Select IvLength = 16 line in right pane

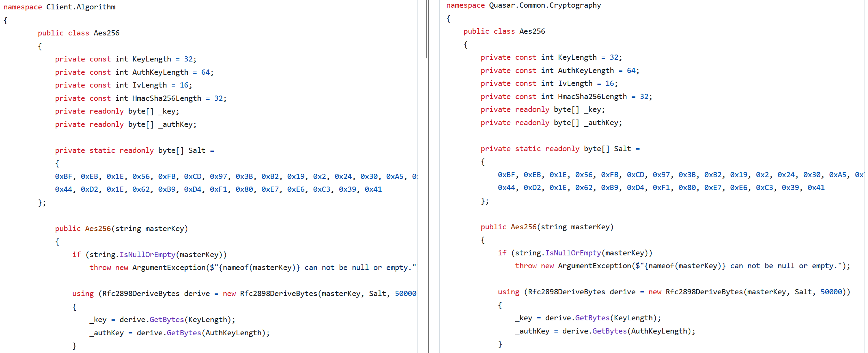click(x=549, y=83)
